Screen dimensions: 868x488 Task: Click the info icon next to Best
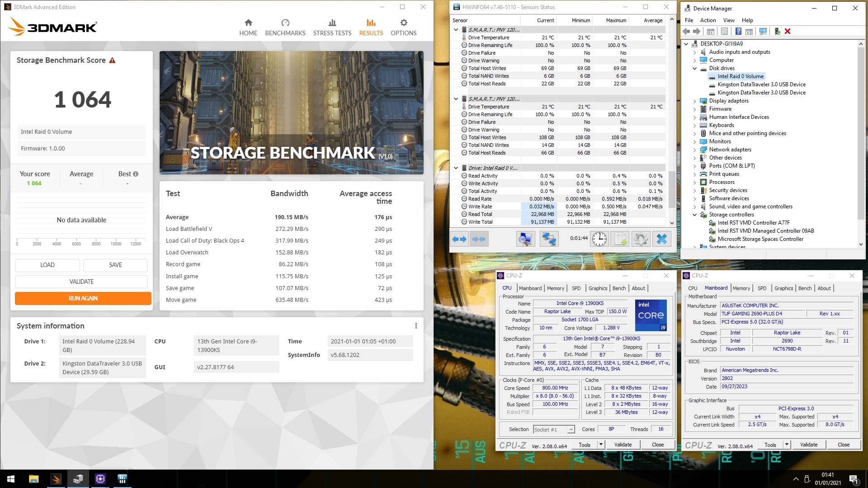pos(136,174)
